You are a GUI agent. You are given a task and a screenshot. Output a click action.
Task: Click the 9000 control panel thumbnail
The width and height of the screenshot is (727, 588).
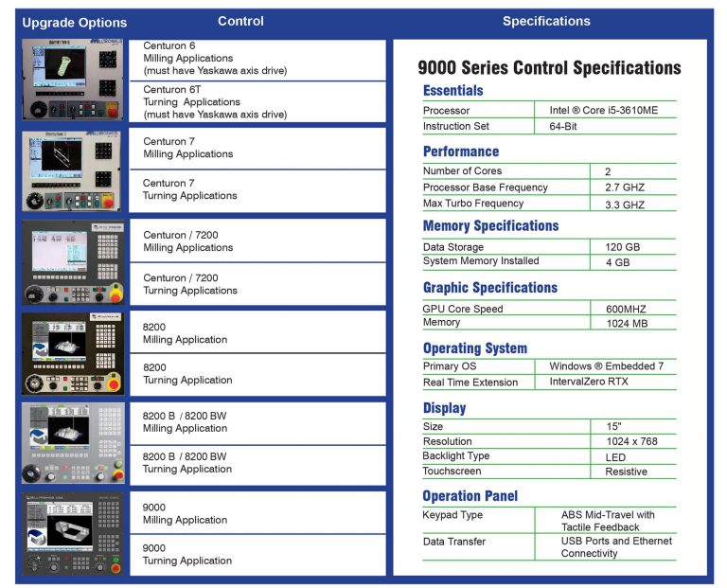coord(73,534)
